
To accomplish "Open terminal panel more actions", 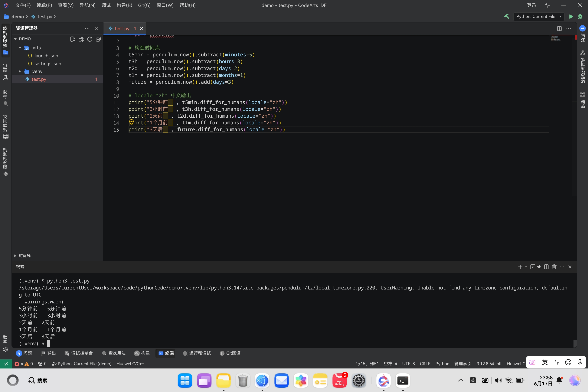I will (562, 267).
